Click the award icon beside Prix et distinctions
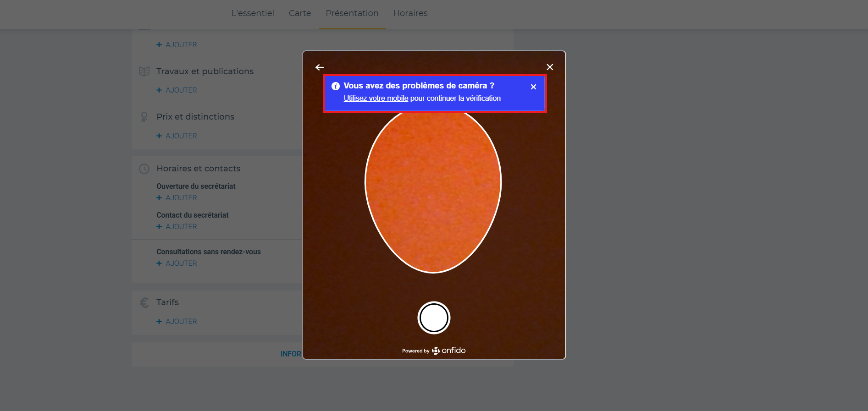This screenshot has height=411, width=868. pos(144,117)
